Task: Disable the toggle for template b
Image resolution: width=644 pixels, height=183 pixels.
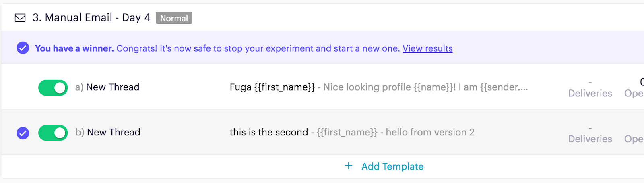Action: click(x=53, y=133)
